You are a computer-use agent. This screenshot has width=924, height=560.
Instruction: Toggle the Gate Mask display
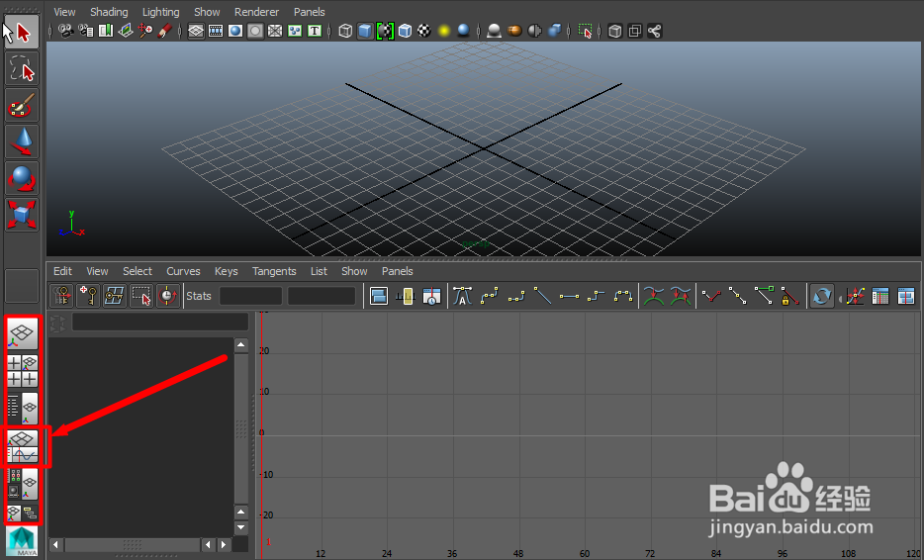[x=255, y=31]
